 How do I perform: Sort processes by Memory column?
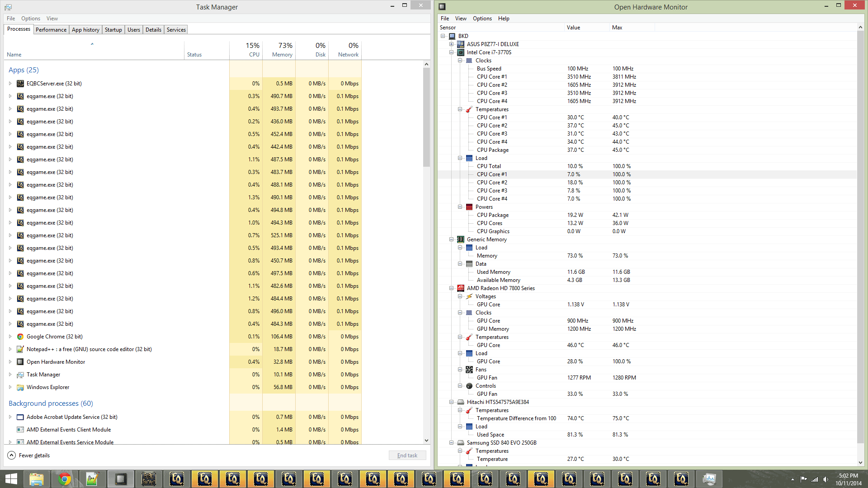click(x=279, y=50)
